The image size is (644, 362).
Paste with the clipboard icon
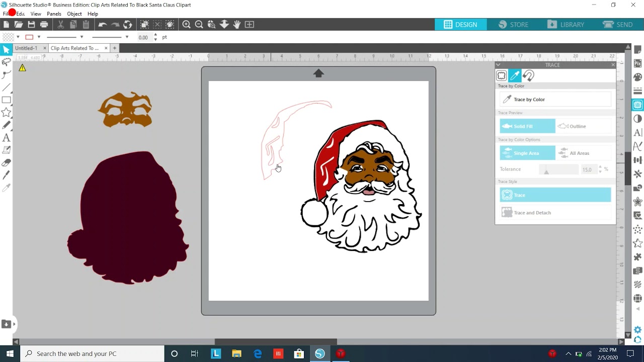click(x=86, y=24)
